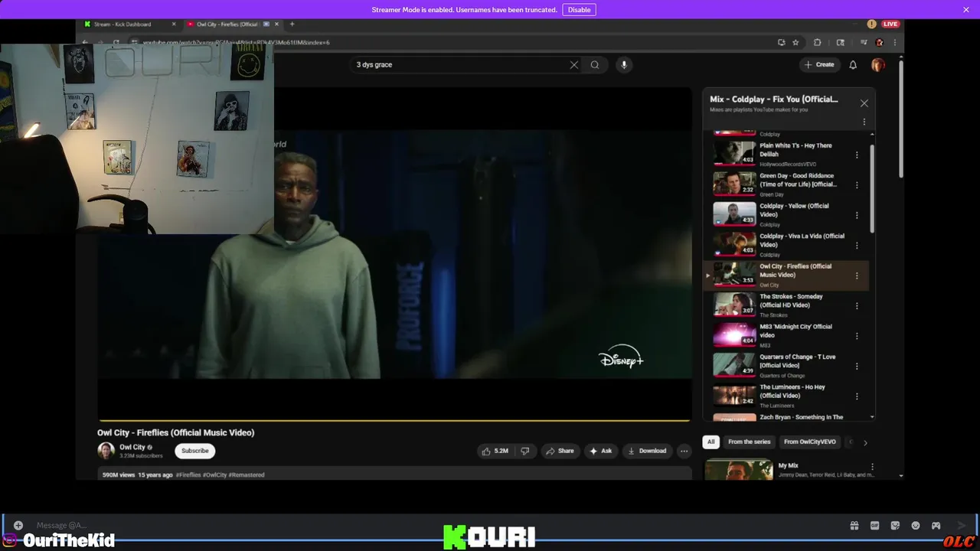This screenshot has height=551, width=980.
Task: Open options for Hey There Delilah entry
Action: tap(857, 155)
